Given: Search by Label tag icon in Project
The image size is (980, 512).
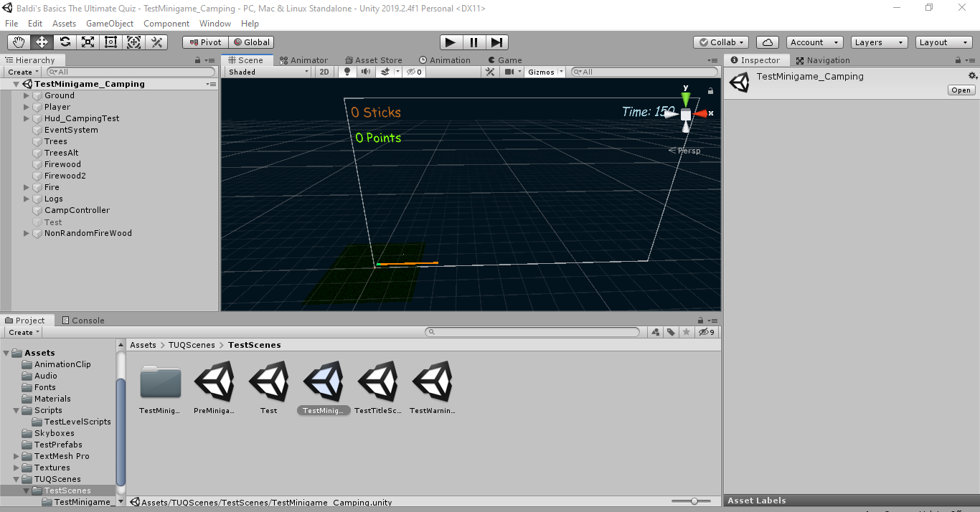Looking at the screenshot, I should (671, 332).
